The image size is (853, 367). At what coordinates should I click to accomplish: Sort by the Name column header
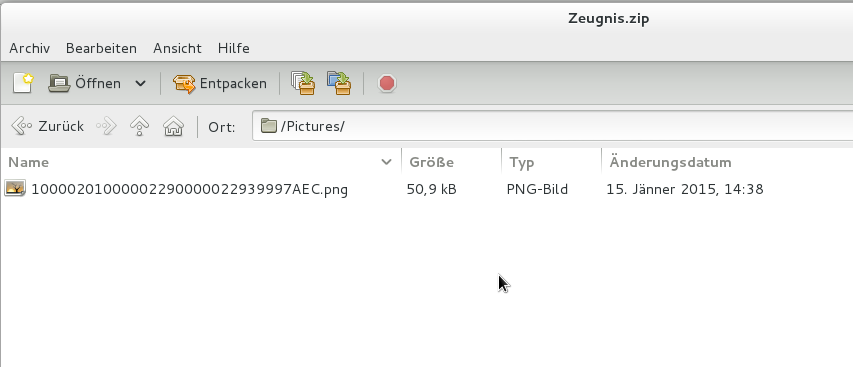click(201, 162)
